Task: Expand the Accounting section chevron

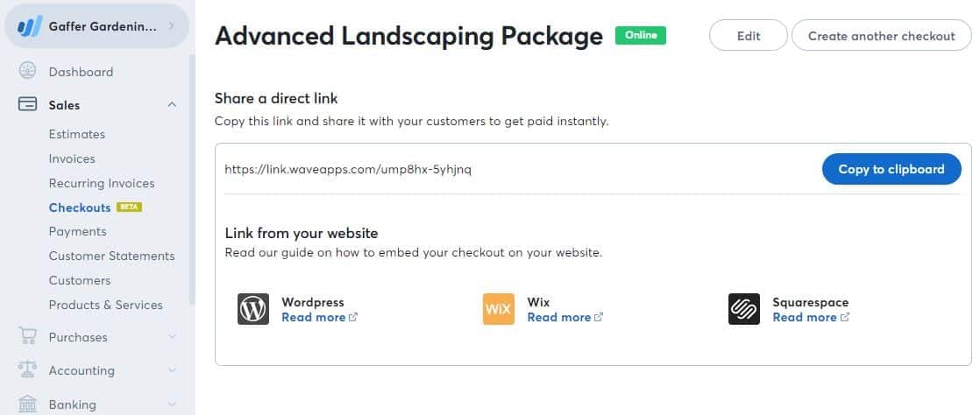Action: tap(172, 370)
